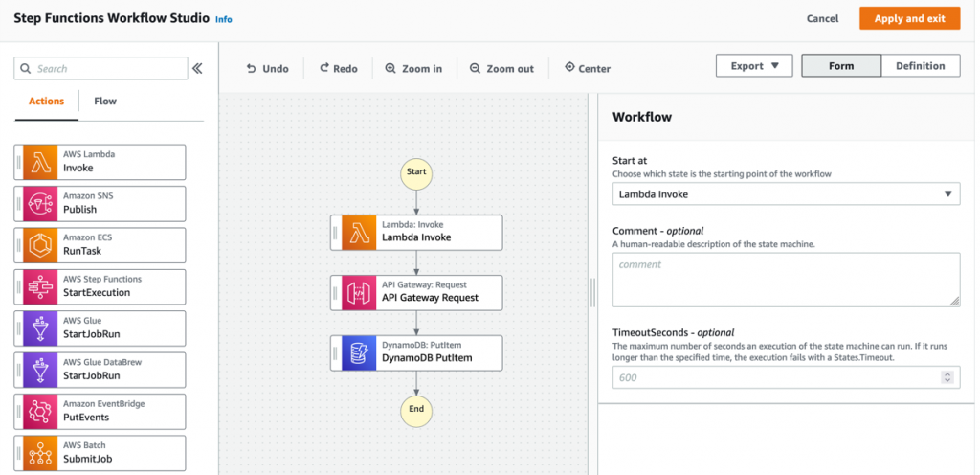Open the Export dropdown

[754, 66]
